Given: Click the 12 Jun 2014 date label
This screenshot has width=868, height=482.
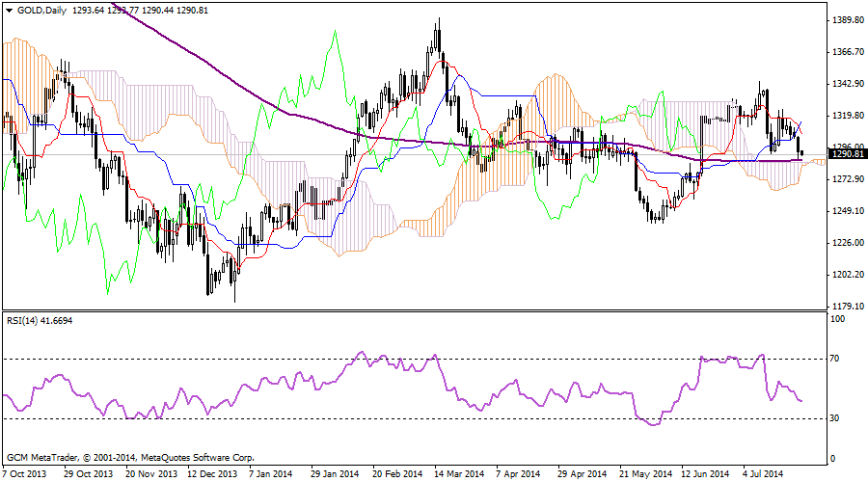Looking at the screenshot, I should coord(705,474).
